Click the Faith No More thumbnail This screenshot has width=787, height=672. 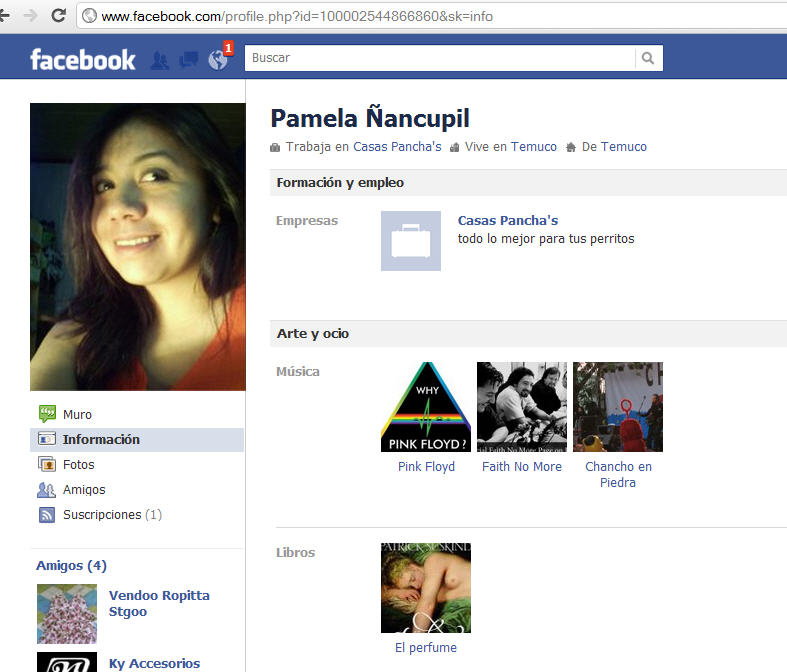tap(521, 407)
